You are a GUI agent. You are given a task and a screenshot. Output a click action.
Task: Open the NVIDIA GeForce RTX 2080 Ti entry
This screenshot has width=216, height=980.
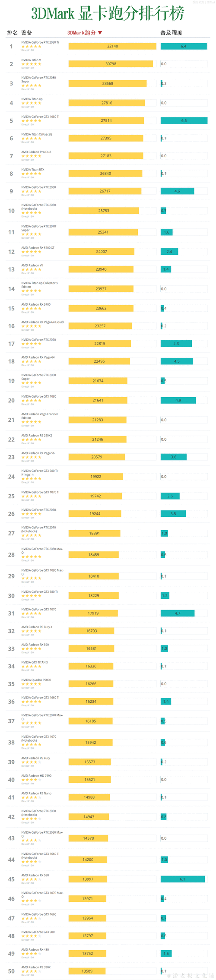(40, 42)
